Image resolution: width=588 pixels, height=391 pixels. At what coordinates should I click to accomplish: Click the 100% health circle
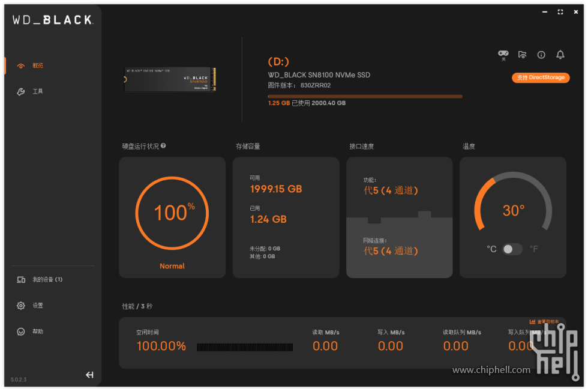tap(172, 213)
